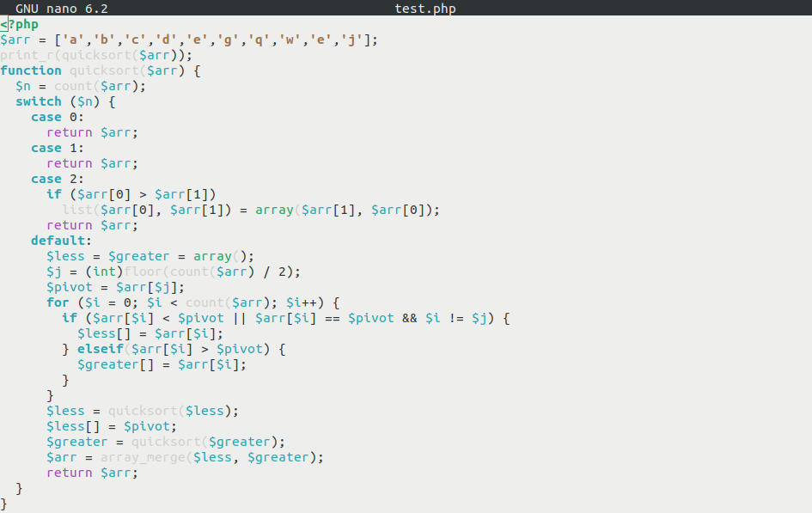This screenshot has width=812, height=513.
Task: Click the elseif ($arr[$i] > $pivot) line
Action: tap(174, 350)
